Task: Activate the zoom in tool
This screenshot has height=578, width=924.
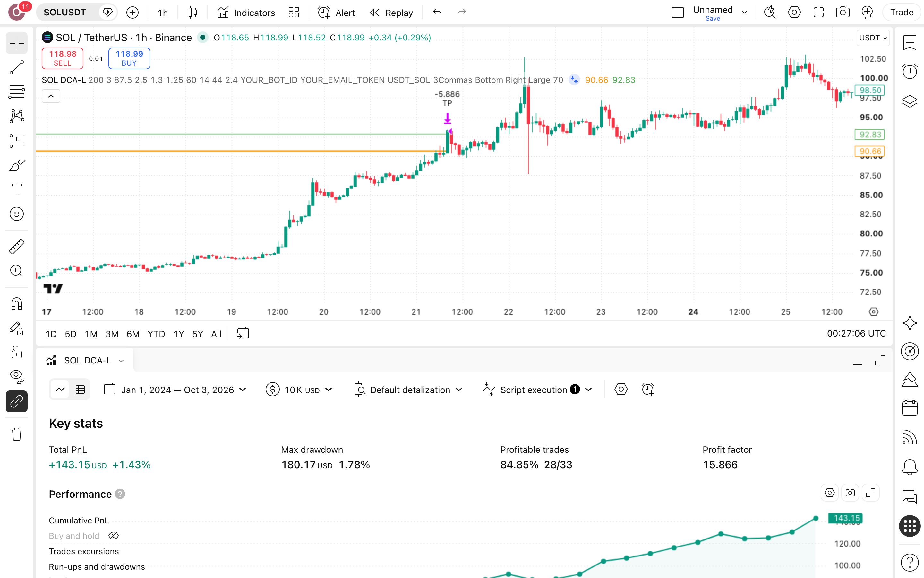Action: 16,271
